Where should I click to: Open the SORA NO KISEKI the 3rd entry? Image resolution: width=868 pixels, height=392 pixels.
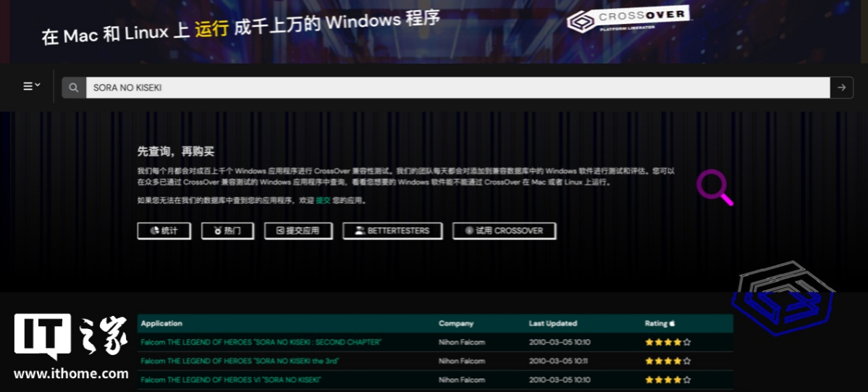click(x=240, y=361)
